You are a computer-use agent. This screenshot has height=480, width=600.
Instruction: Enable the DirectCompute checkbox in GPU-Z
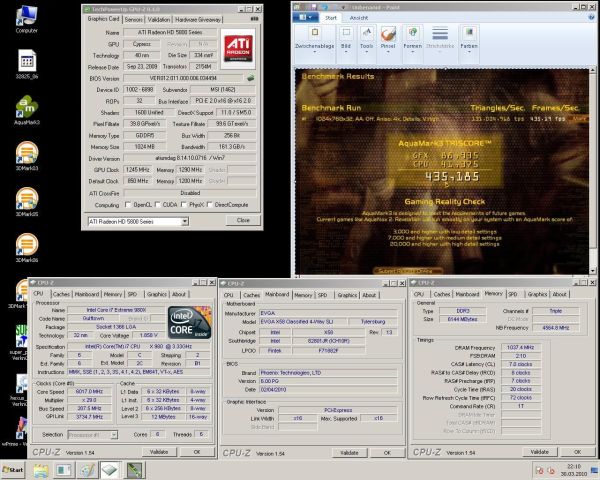(209, 205)
